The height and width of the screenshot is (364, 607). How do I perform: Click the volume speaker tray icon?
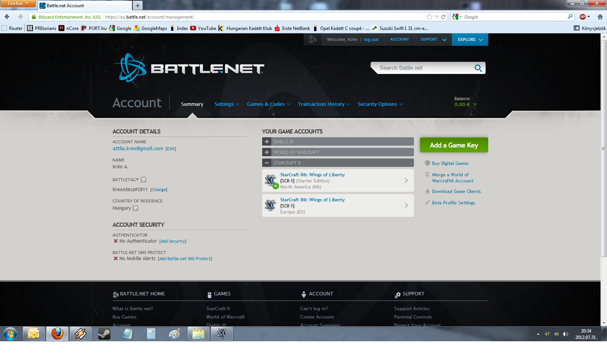point(565,334)
